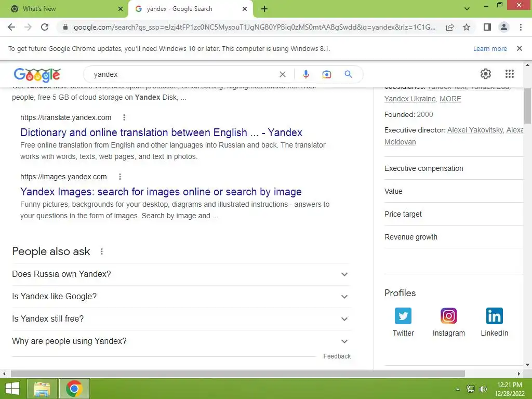Share this page using toolbar icon

450,27
